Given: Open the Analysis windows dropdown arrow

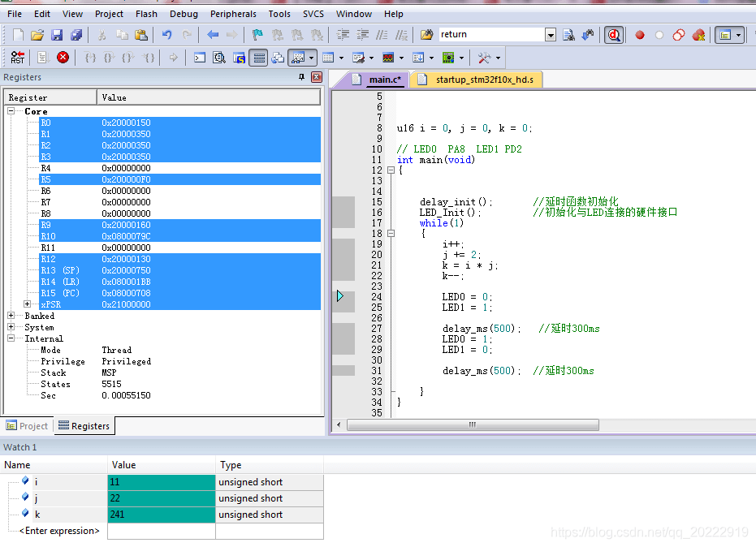Looking at the screenshot, I should [402, 58].
